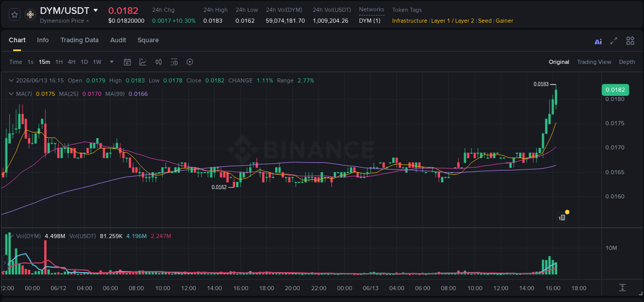Open the news note icon with yellow dot
644x302 pixels.
pos(563,217)
